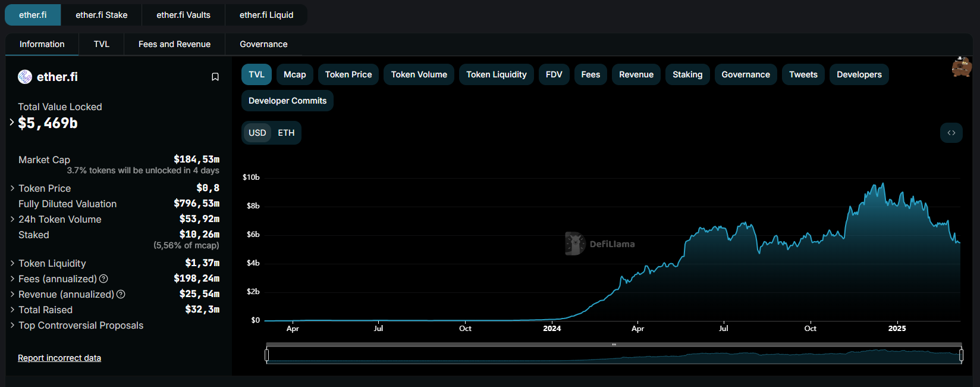Click the ether.fi logo icon
Viewport: 980px width, 387px height.
click(x=25, y=77)
